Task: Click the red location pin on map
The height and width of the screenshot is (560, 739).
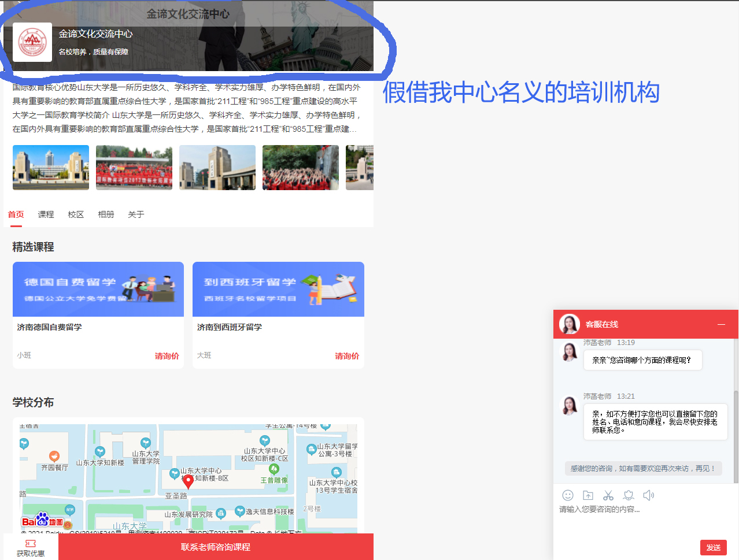Action: coord(188,482)
